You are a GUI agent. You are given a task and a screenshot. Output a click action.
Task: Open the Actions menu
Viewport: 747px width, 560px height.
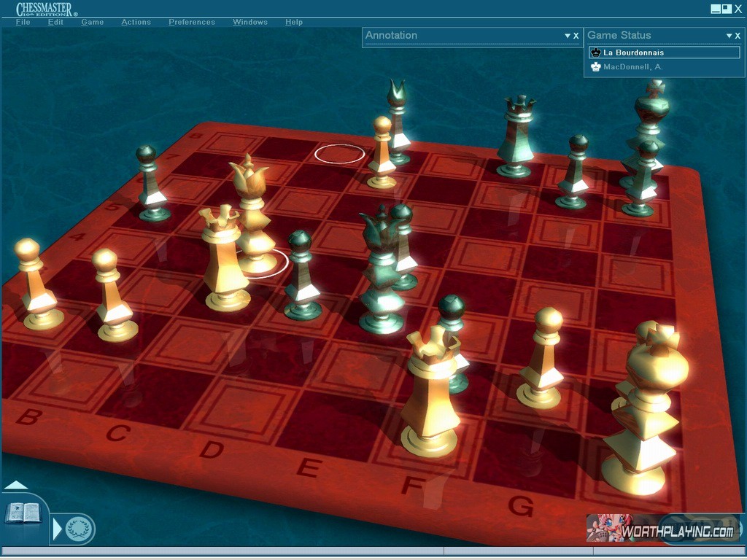point(136,22)
